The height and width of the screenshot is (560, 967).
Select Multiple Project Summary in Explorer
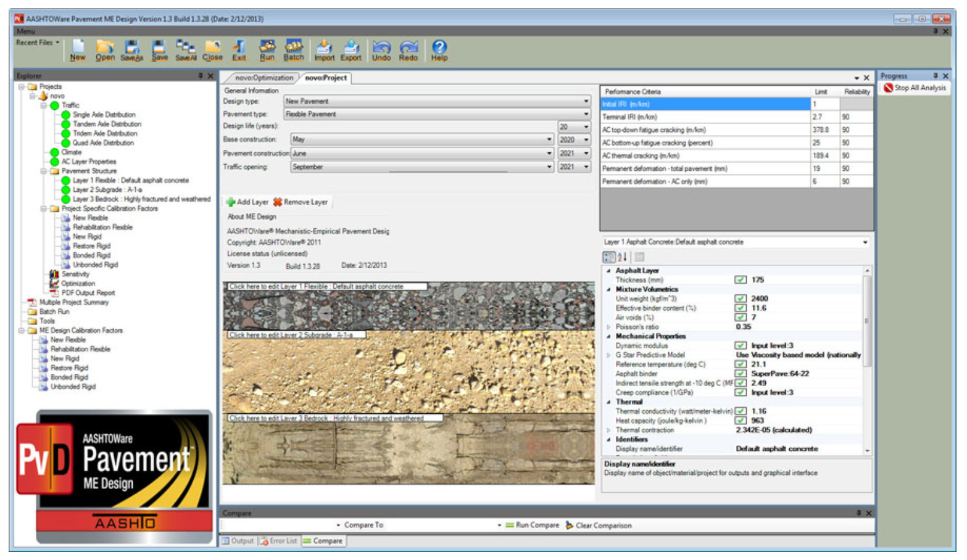tap(74, 302)
